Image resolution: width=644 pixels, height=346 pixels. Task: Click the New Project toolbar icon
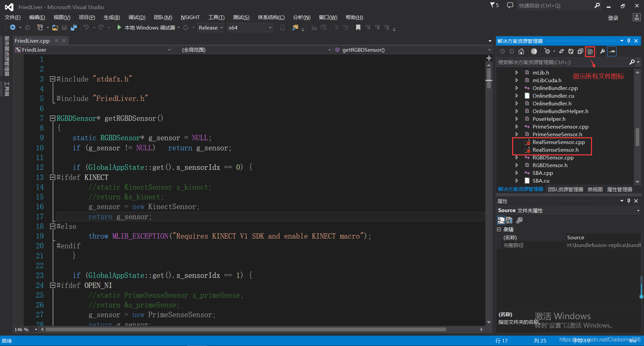(x=40, y=28)
